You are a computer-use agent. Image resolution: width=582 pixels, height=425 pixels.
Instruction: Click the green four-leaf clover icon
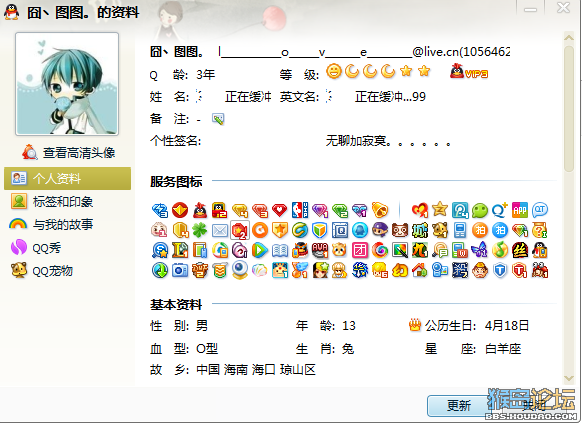200,231
